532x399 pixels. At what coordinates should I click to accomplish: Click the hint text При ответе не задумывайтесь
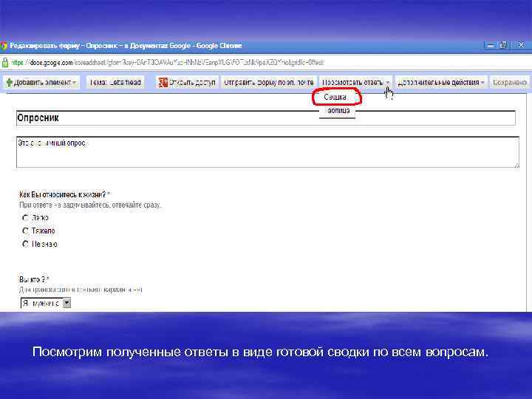[90, 205]
